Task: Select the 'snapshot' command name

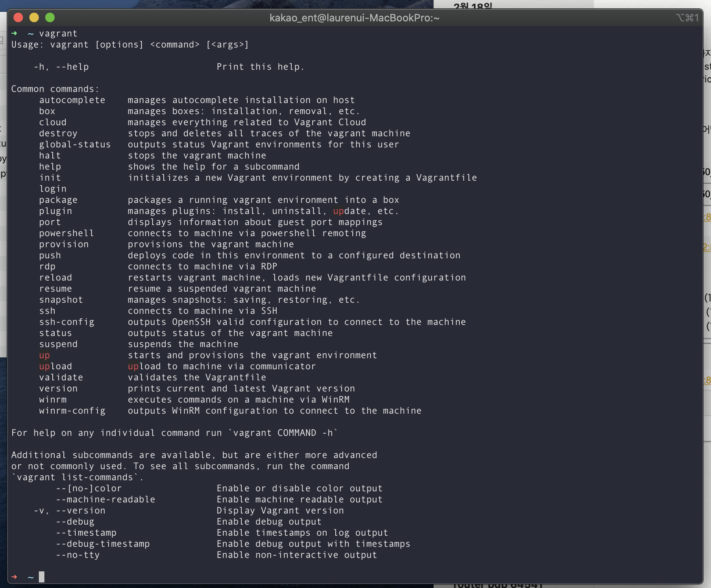Action: [x=61, y=300]
